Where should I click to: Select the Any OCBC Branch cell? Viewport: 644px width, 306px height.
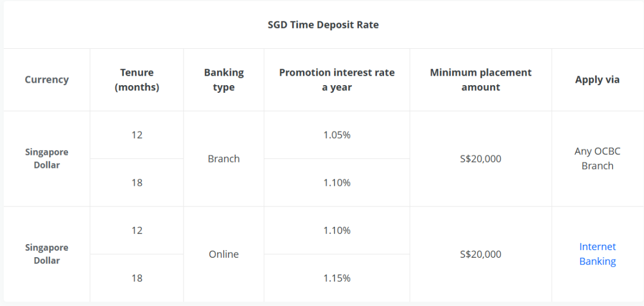coord(597,159)
